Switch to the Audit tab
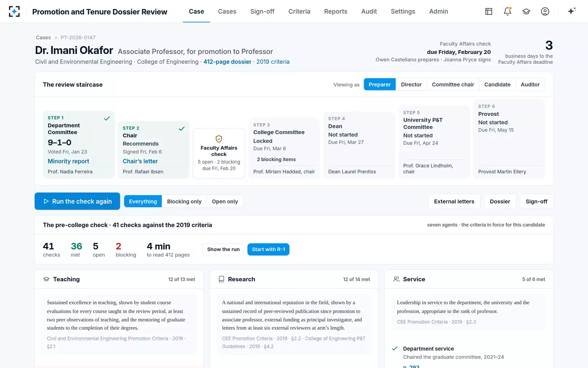588x368 pixels. (x=369, y=11)
